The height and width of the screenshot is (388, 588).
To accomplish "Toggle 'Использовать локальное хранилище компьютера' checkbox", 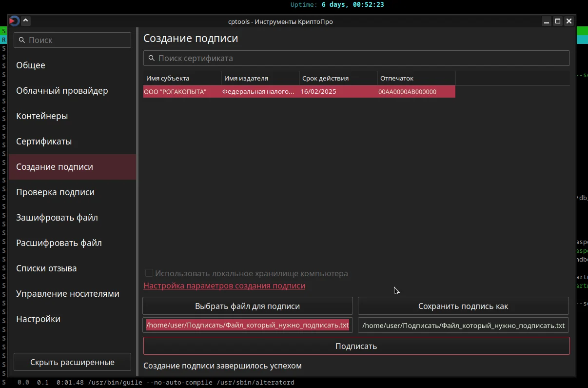I will 149,273.
